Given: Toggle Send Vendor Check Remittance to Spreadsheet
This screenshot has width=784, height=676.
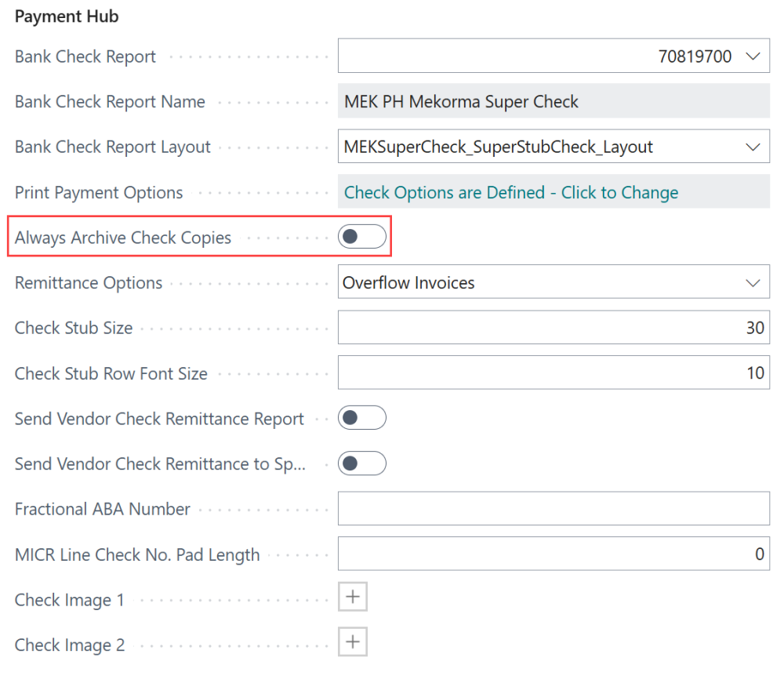Looking at the screenshot, I should tap(361, 463).
